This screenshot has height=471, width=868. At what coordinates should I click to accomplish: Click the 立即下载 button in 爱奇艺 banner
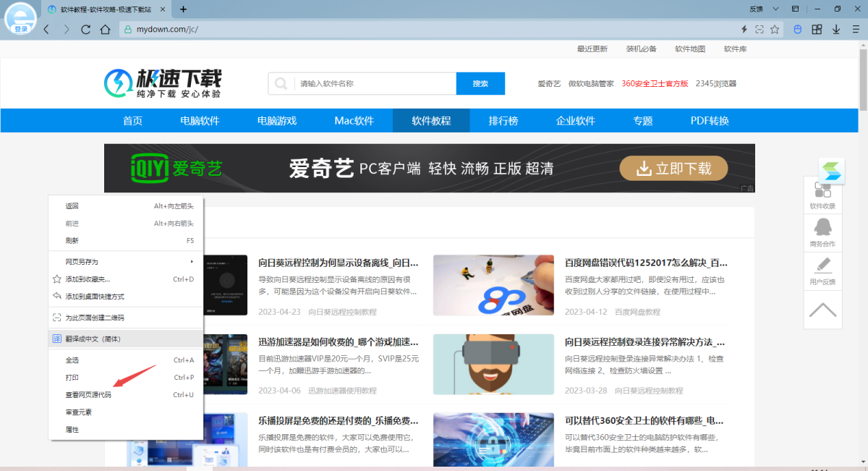tap(673, 169)
